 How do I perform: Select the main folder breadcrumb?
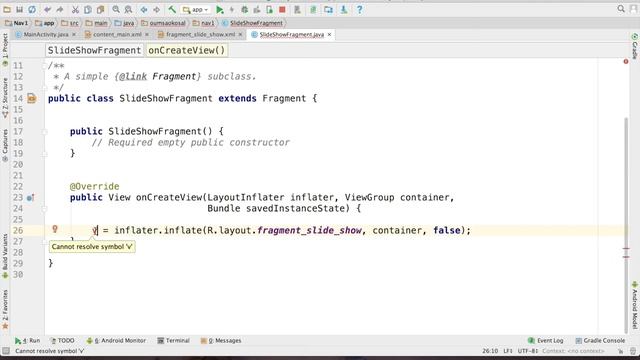coord(97,23)
